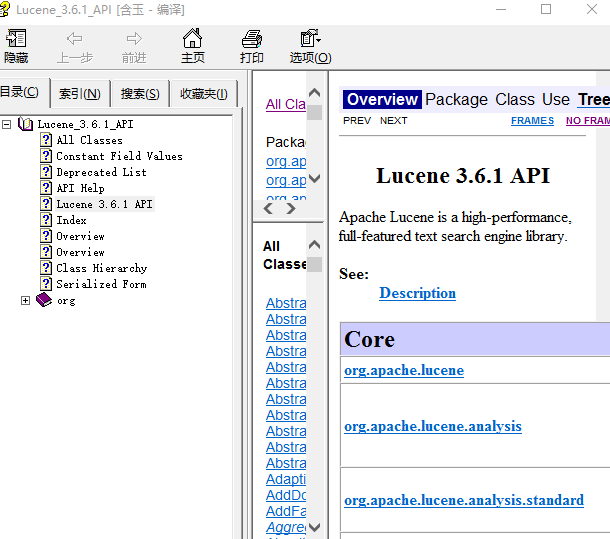The height and width of the screenshot is (539, 610).
Task: Open the org.apache.lucene.analysis package link
Action: click(432, 426)
